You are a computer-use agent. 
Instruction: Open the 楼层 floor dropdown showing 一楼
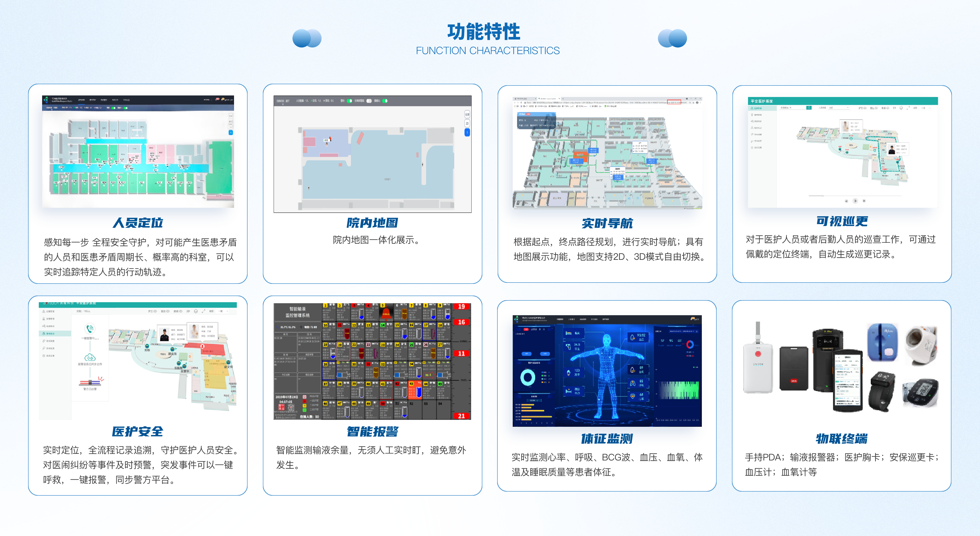(223, 311)
